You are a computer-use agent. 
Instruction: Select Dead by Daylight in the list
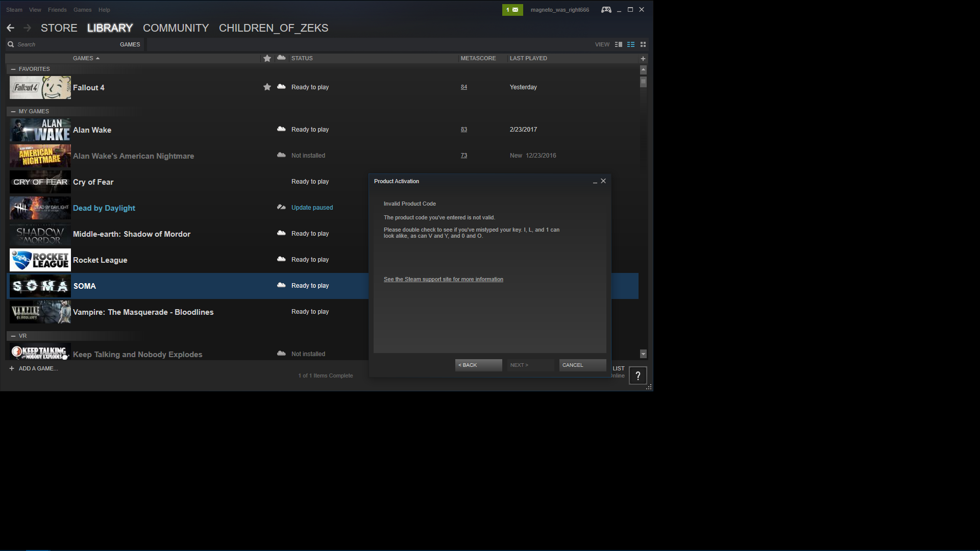click(x=104, y=208)
